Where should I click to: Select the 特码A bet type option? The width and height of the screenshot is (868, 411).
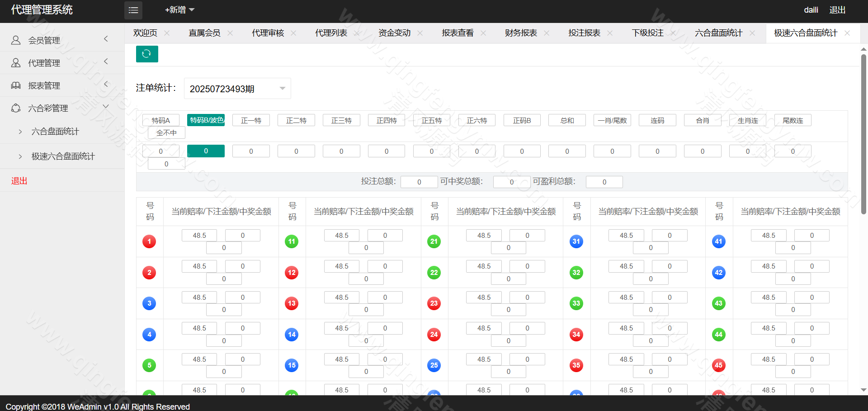[x=161, y=120]
